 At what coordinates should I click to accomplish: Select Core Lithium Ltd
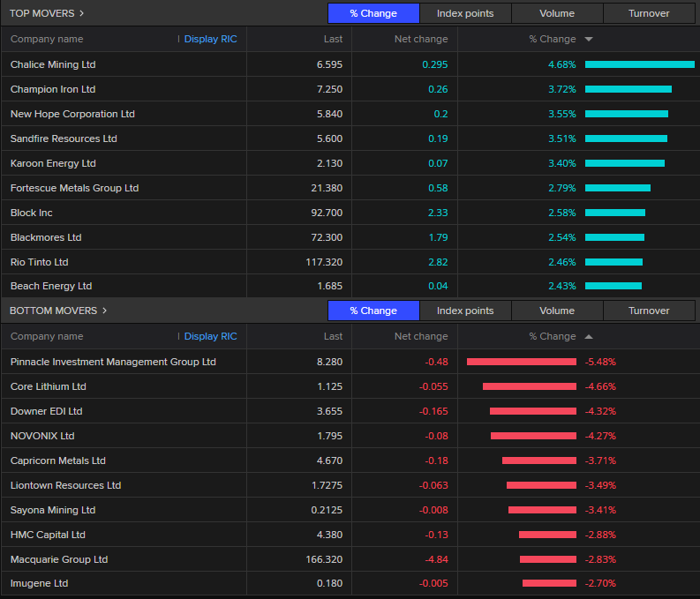coord(49,386)
